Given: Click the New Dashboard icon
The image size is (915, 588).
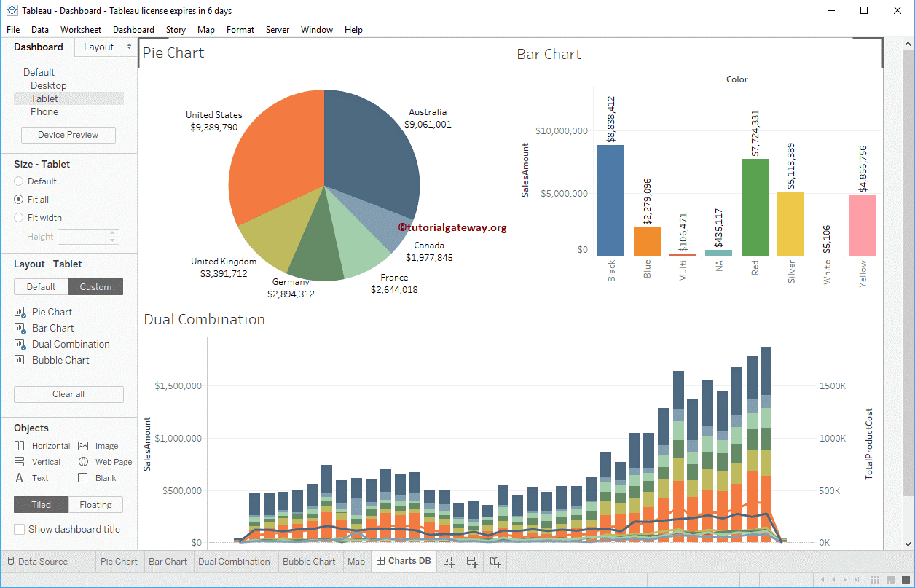Looking at the screenshot, I should click(x=472, y=561).
